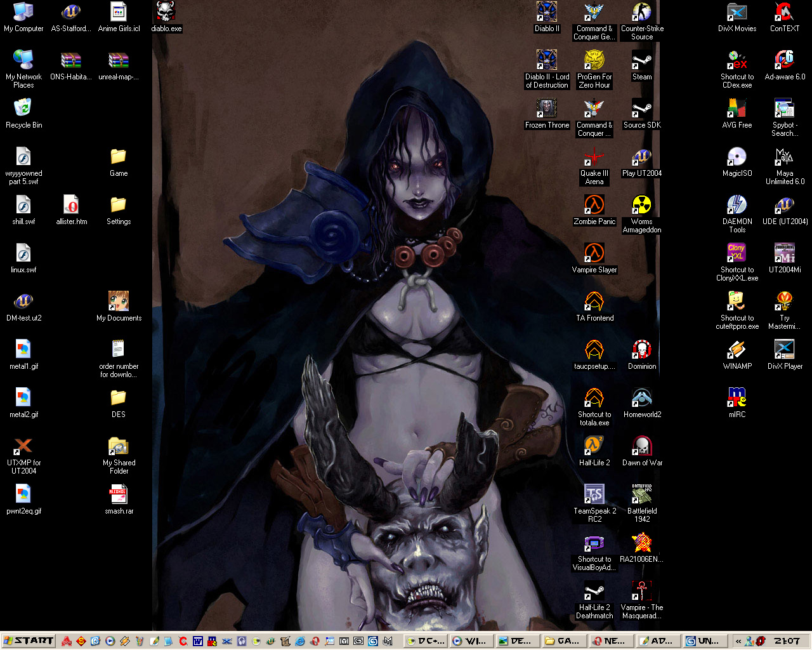Select the metal1.gif image file
The image size is (812, 650).
[x=23, y=355]
